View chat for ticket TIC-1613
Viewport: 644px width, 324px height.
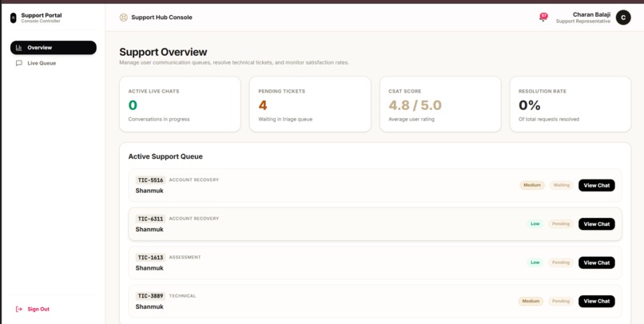(596, 263)
